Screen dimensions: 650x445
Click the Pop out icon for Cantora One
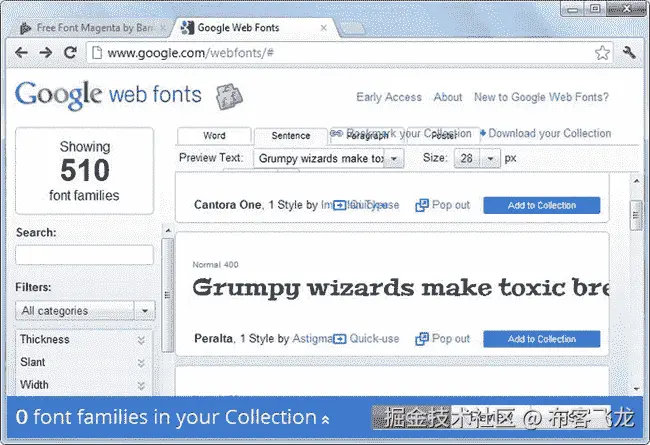(x=422, y=205)
